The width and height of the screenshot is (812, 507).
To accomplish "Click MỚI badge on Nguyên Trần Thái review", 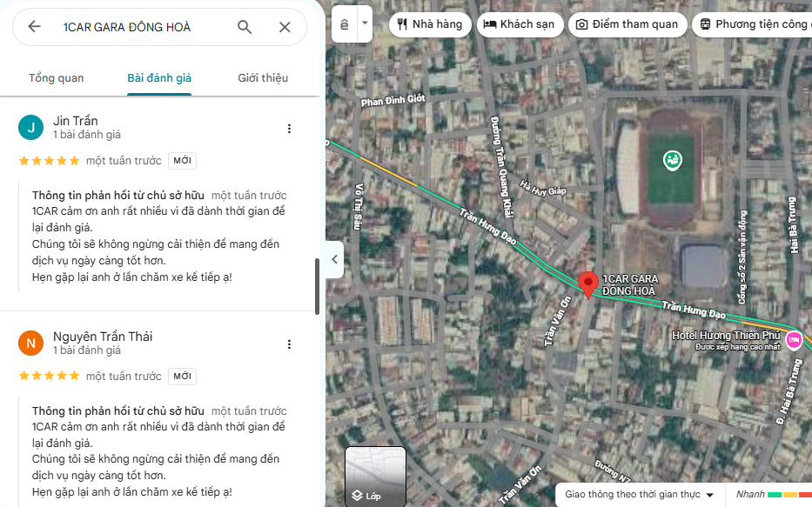I will coord(182,376).
